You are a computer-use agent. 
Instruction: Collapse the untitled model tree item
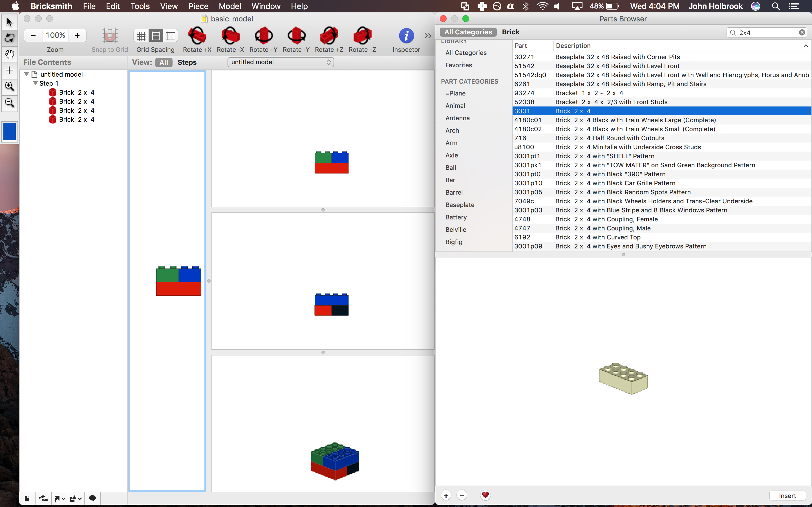[x=27, y=74]
